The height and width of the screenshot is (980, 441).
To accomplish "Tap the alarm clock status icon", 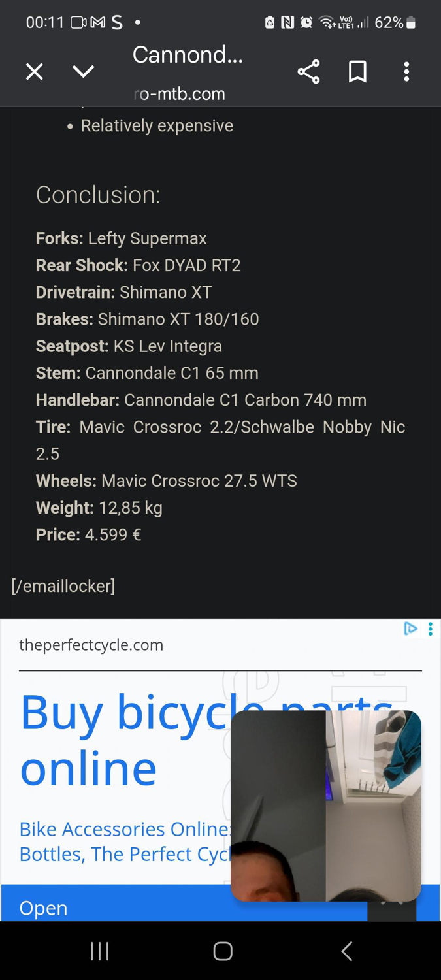I will tap(305, 22).
